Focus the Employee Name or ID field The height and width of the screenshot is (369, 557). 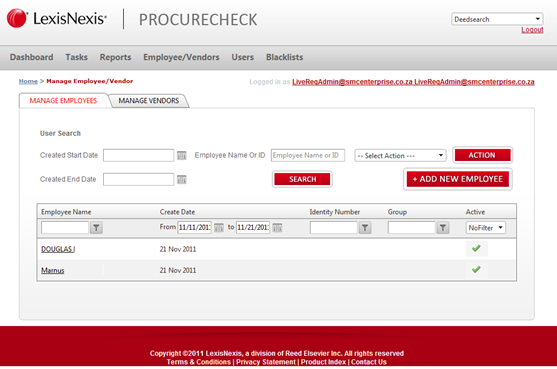308,155
